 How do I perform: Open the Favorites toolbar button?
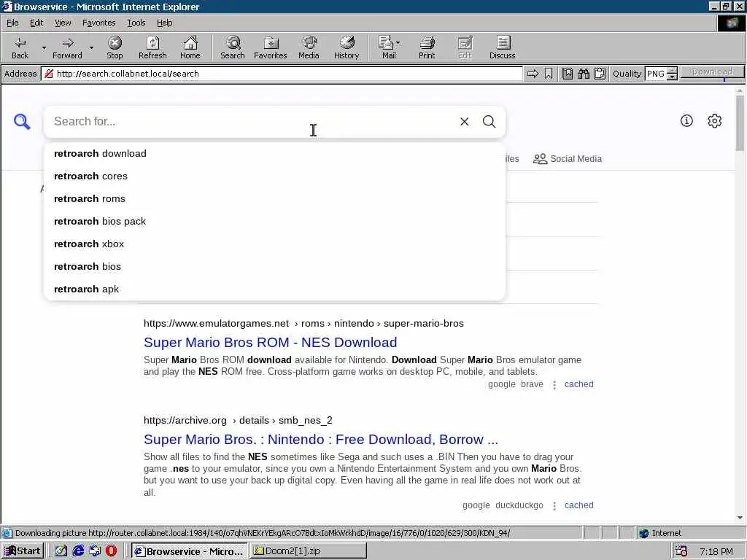(x=270, y=47)
